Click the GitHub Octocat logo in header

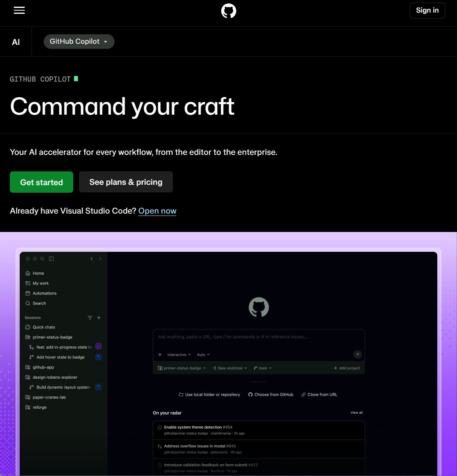[x=229, y=11]
